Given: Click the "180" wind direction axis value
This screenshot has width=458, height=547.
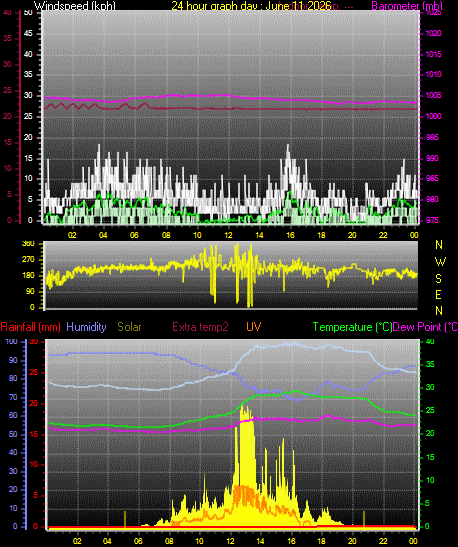Looking at the screenshot, I should click(28, 276).
